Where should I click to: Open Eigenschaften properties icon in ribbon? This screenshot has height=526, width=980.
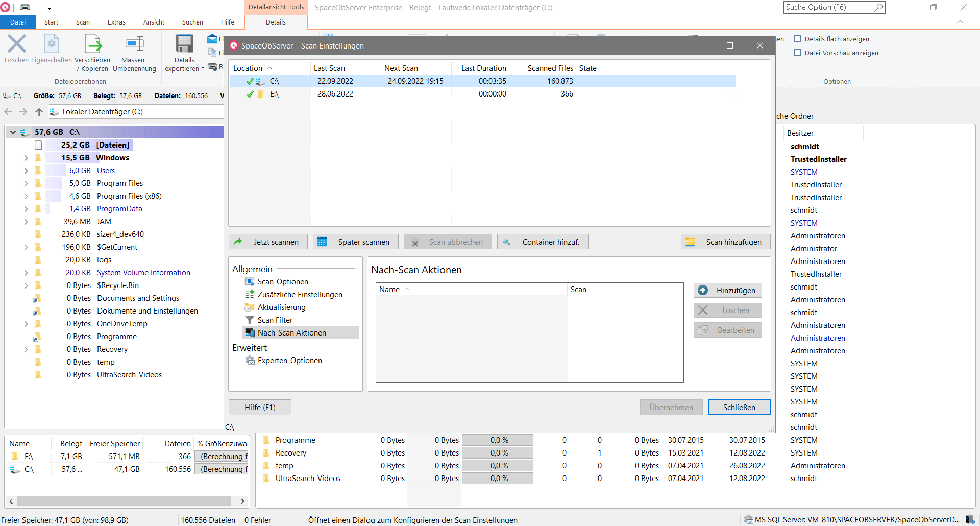[52, 44]
